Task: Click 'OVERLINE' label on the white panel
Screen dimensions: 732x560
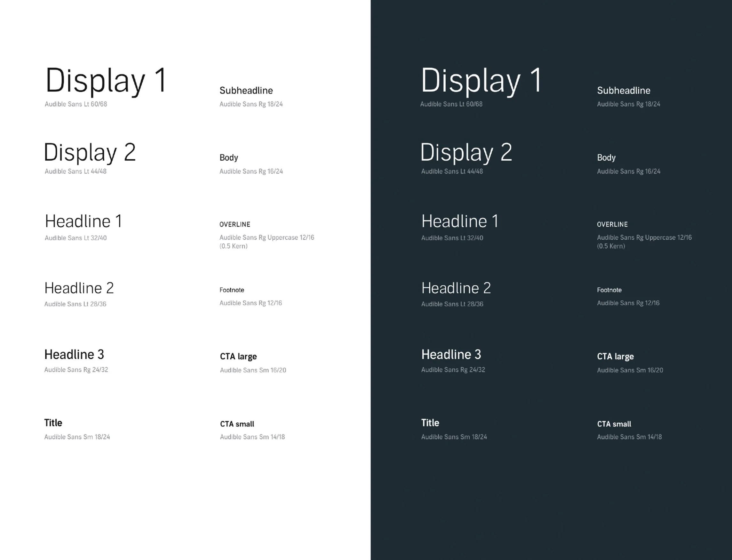Action: click(x=235, y=225)
